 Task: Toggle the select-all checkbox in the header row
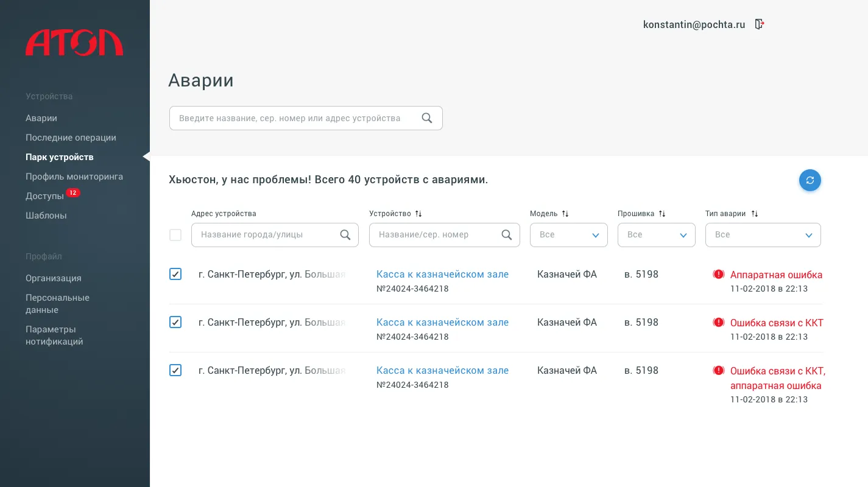175,235
